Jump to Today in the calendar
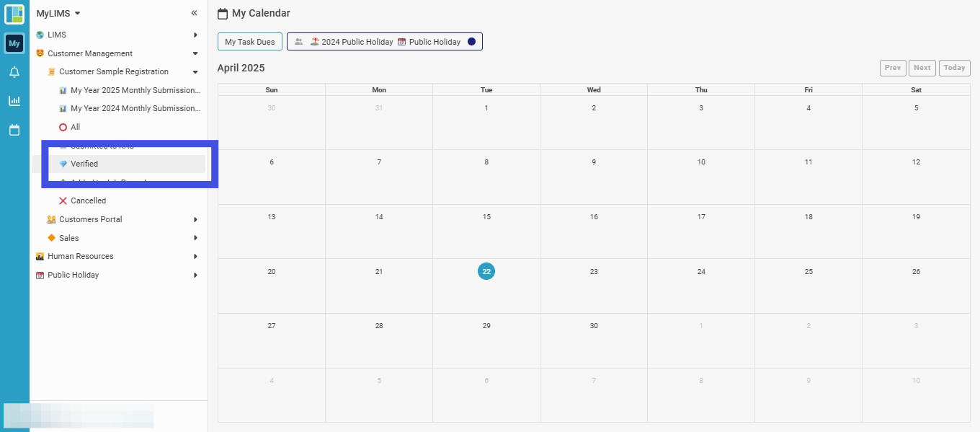980x432 pixels. coord(955,68)
